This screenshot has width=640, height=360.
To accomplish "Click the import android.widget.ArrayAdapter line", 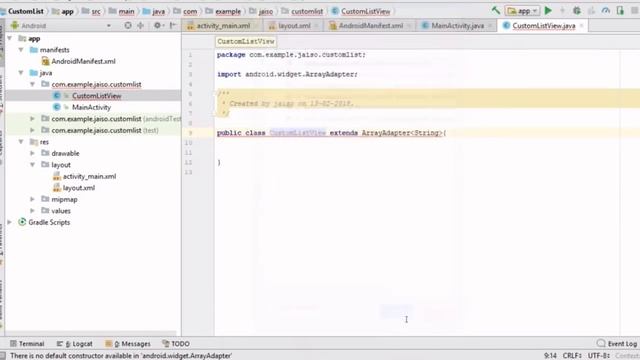I will pos(287,74).
